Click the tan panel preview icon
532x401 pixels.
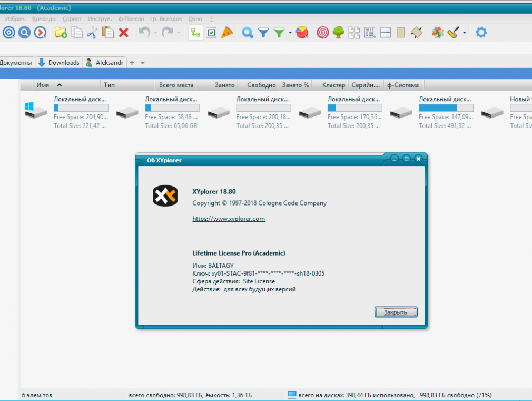(x=401, y=33)
